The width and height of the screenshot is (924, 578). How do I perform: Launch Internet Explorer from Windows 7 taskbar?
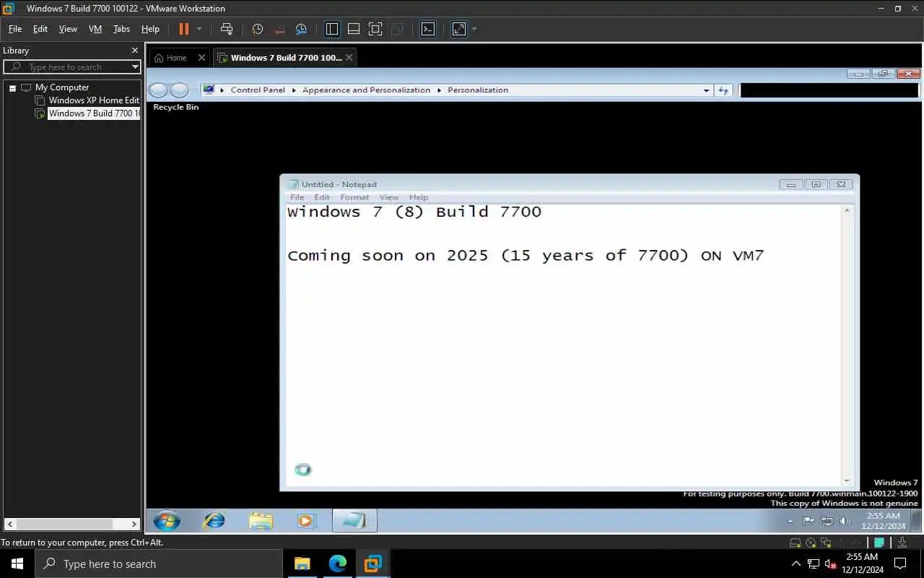[x=214, y=520]
